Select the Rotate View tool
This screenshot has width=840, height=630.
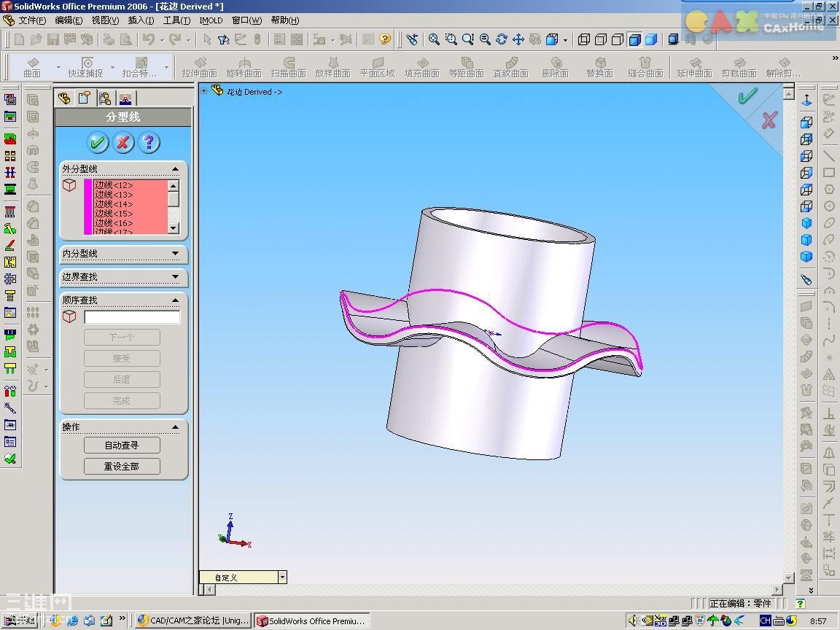tap(502, 39)
